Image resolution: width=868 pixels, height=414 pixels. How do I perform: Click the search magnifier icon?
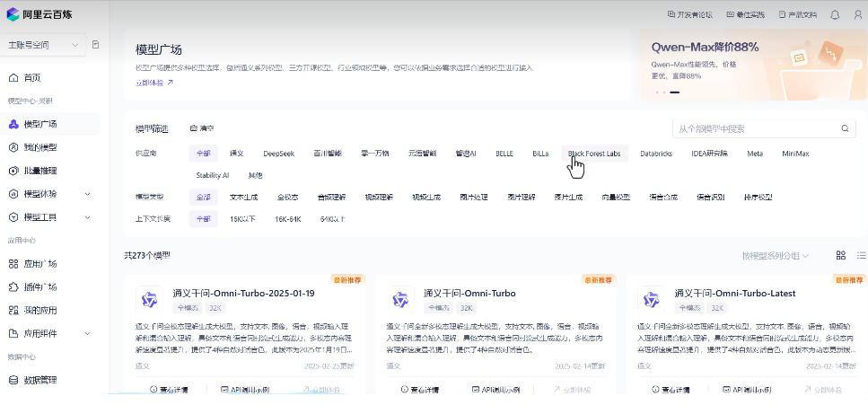(845, 128)
